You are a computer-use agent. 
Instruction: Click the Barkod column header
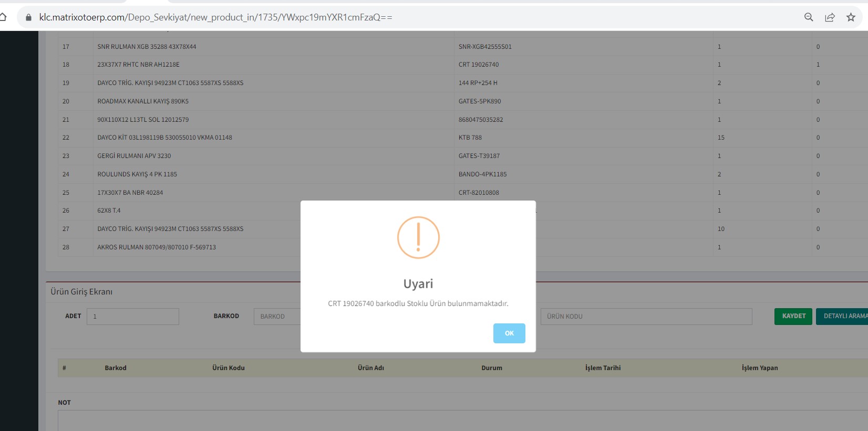click(x=116, y=368)
